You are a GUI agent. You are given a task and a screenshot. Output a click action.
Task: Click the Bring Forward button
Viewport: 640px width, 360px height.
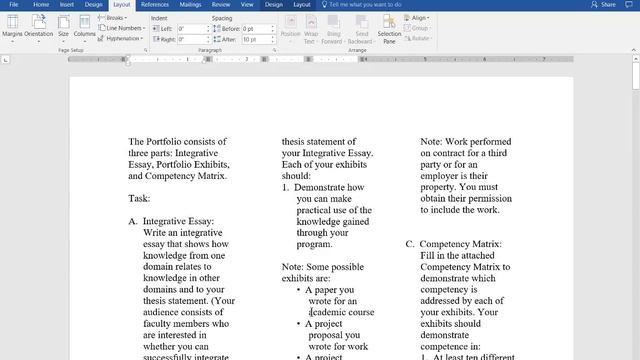[x=333, y=29]
